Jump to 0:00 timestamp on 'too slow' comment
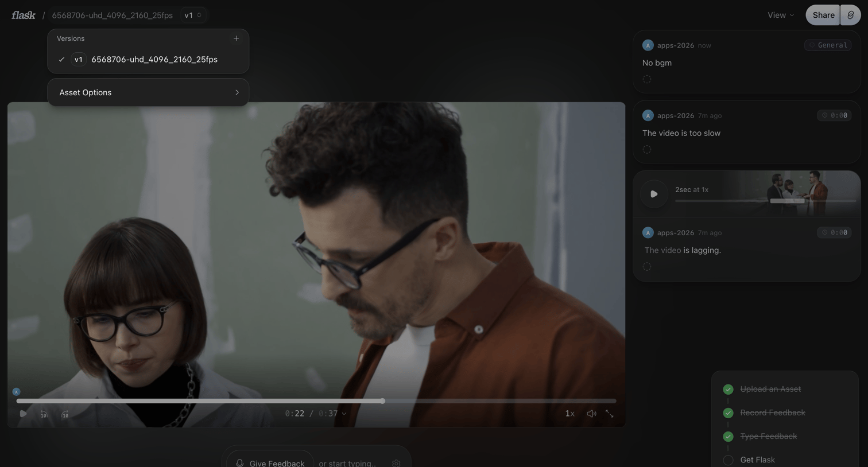Viewport: 868px width, 467px height. click(x=834, y=115)
